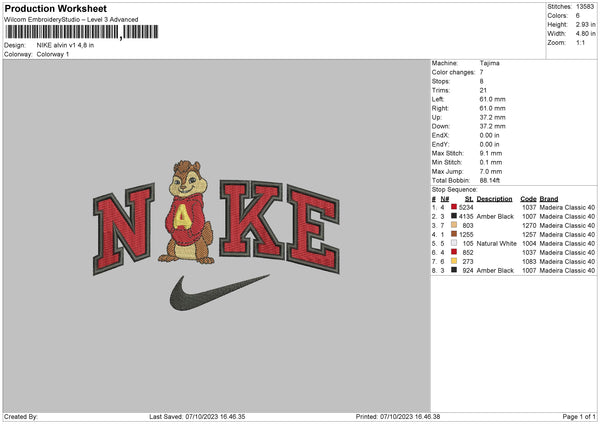600x424 pixels.
Task: Click the stitches count 13583
Action: (x=585, y=7)
